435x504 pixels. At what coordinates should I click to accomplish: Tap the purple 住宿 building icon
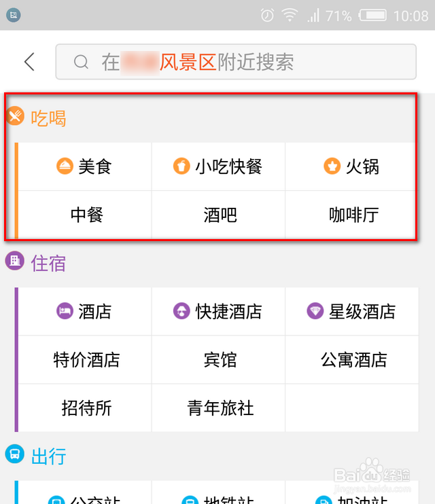(x=14, y=260)
